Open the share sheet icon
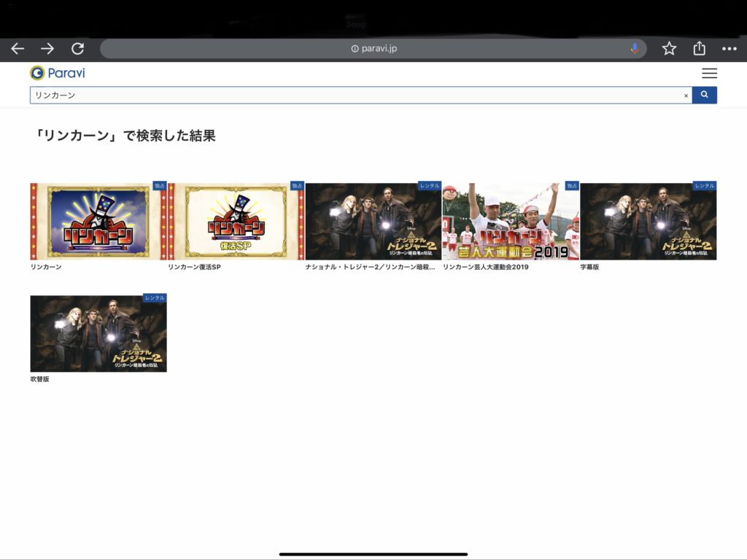747x560 pixels. [699, 48]
